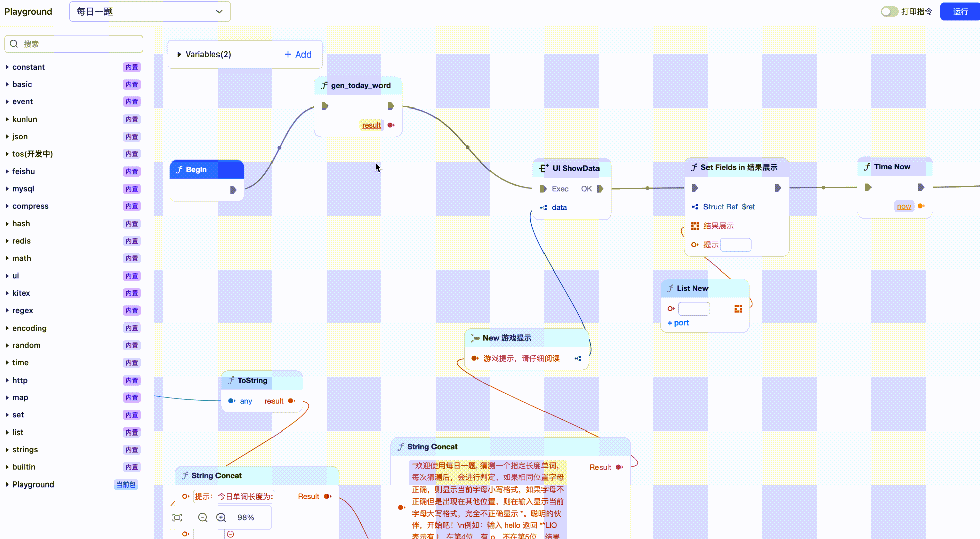Screen dimensions: 980x539
Task: Toggle the 打印指令 switch
Action: 889,12
